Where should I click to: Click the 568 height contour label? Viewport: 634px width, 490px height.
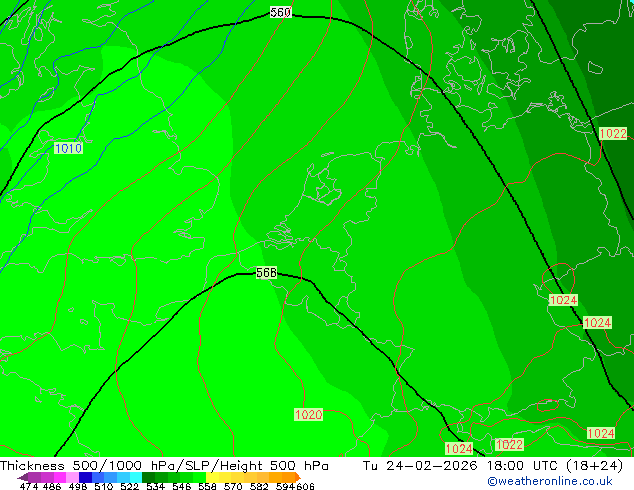266,272
